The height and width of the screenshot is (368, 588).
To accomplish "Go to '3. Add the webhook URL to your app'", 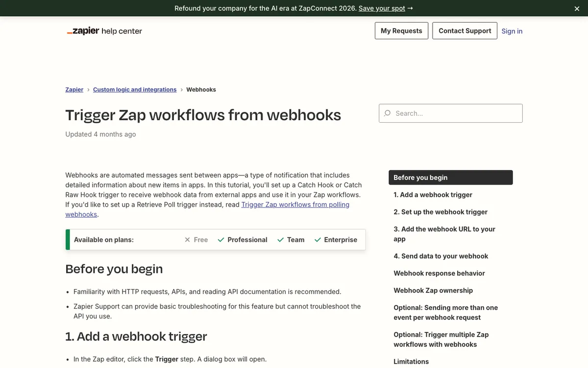I will (444, 234).
